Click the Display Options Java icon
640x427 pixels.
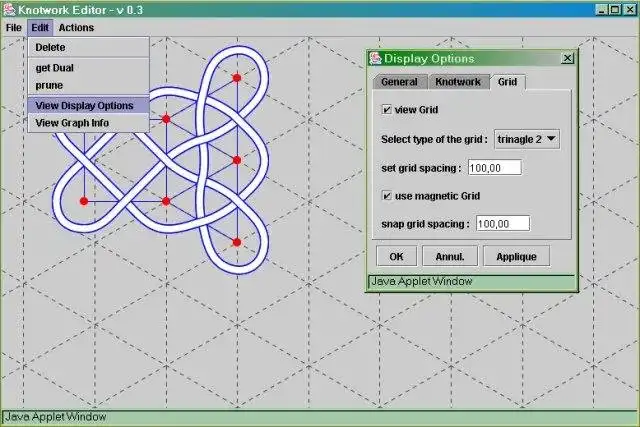(376, 58)
